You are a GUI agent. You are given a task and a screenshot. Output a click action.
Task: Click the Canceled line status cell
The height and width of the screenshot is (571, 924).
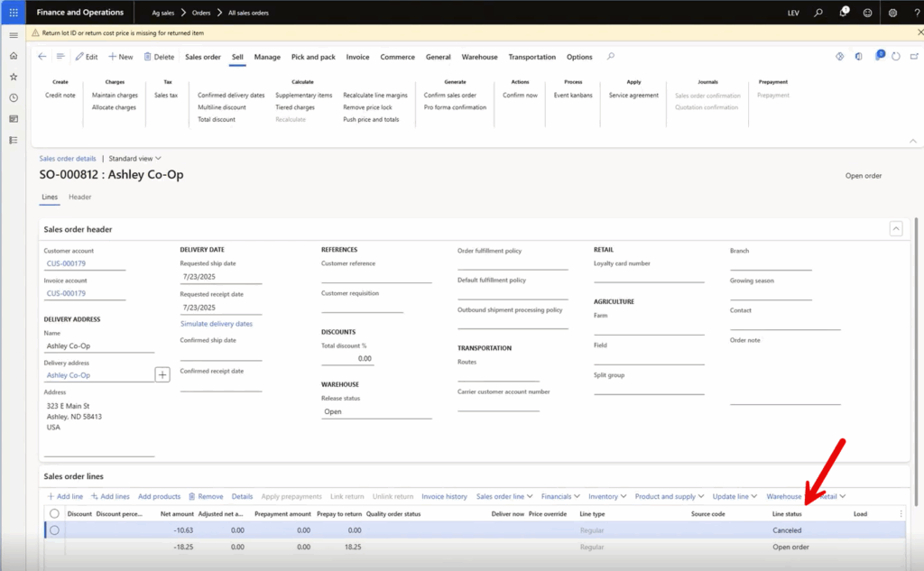point(787,530)
